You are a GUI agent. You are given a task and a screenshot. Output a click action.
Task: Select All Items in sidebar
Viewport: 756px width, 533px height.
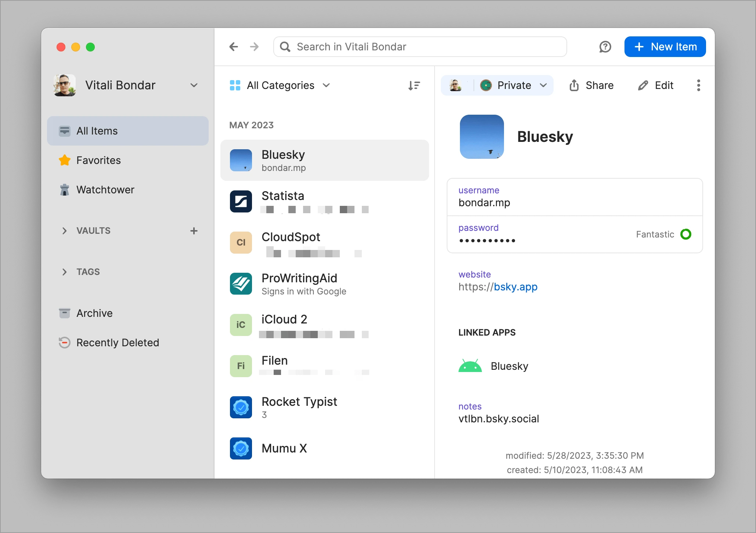(x=128, y=131)
